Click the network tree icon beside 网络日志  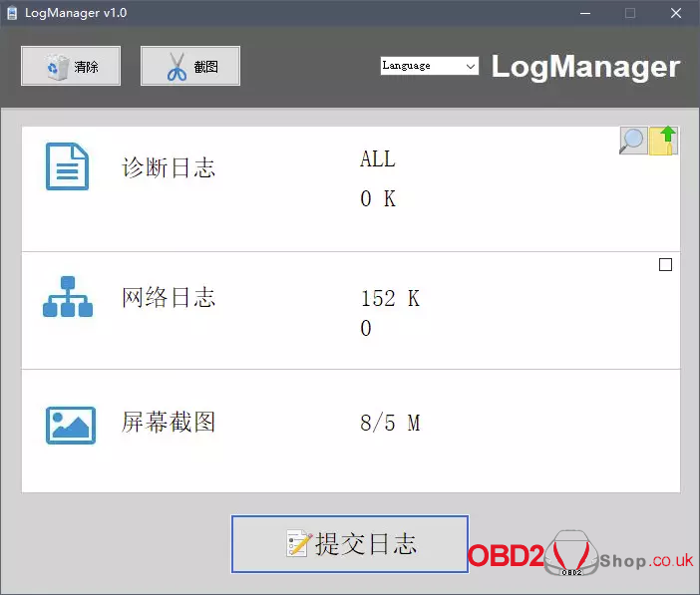pyautogui.click(x=68, y=296)
